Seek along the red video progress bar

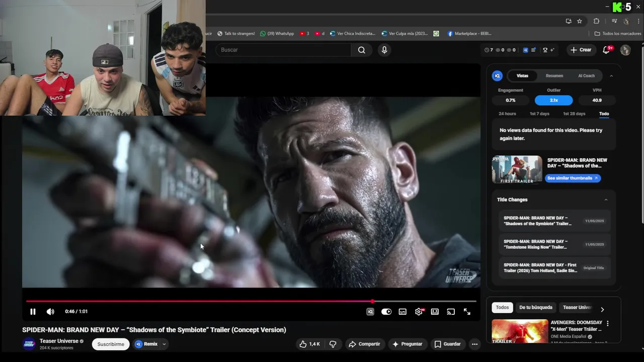[x=251, y=302]
